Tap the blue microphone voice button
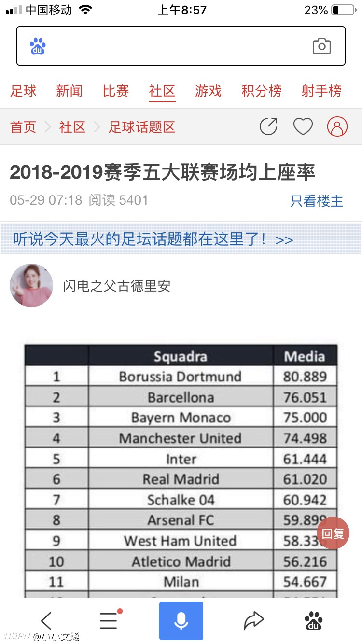 (181, 620)
